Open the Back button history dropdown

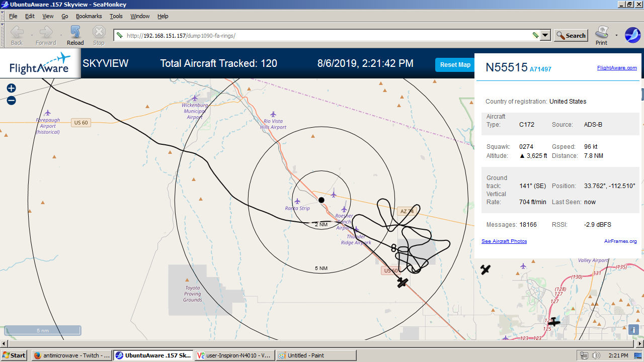(31, 35)
